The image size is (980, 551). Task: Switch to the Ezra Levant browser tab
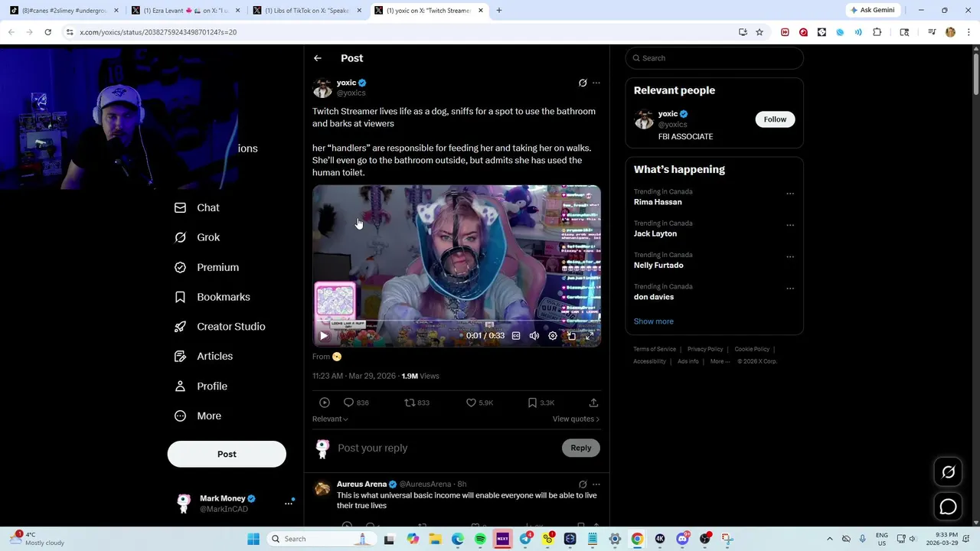[x=186, y=11]
